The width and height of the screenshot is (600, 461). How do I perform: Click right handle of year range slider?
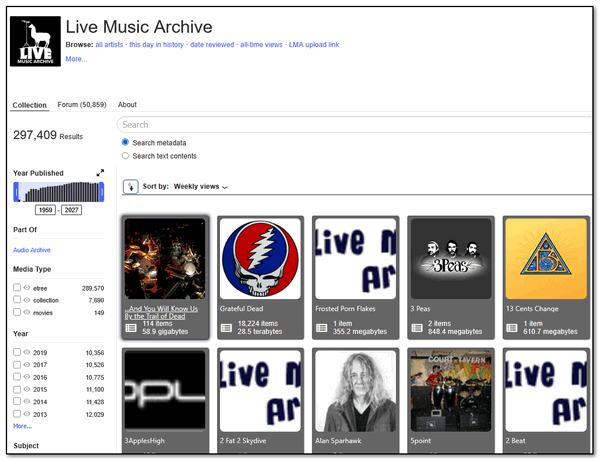point(101,192)
